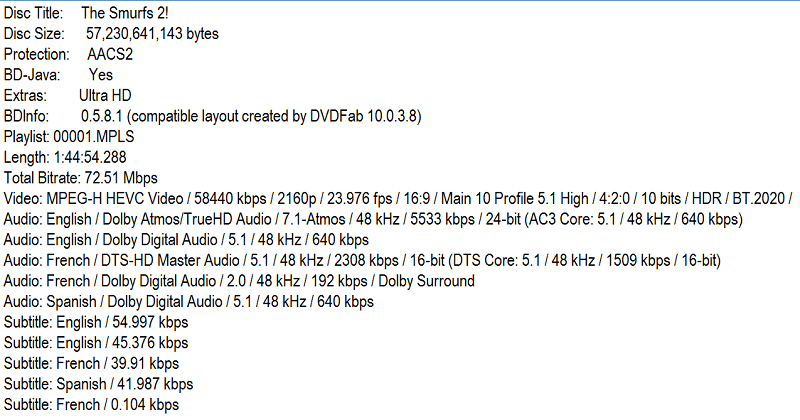
Task: Click the Playlist 00001.MPLS entry
Action: click(x=69, y=137)
